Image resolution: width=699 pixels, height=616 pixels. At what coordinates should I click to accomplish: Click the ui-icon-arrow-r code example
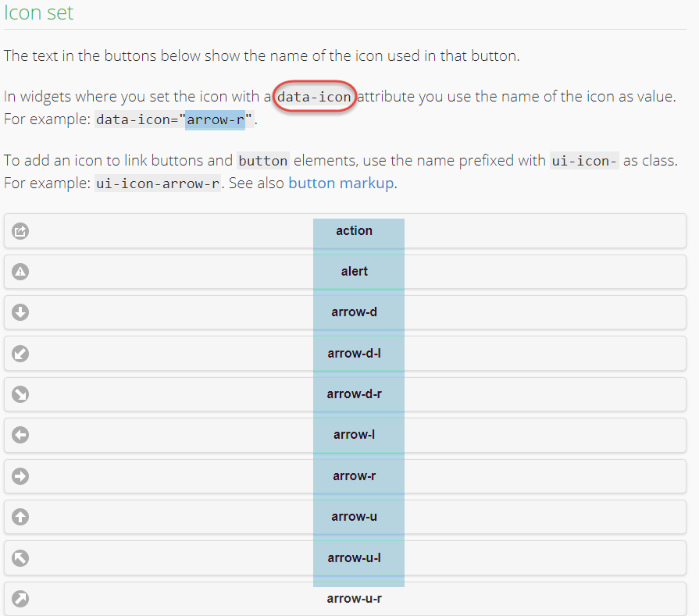(x=158, y=184)
